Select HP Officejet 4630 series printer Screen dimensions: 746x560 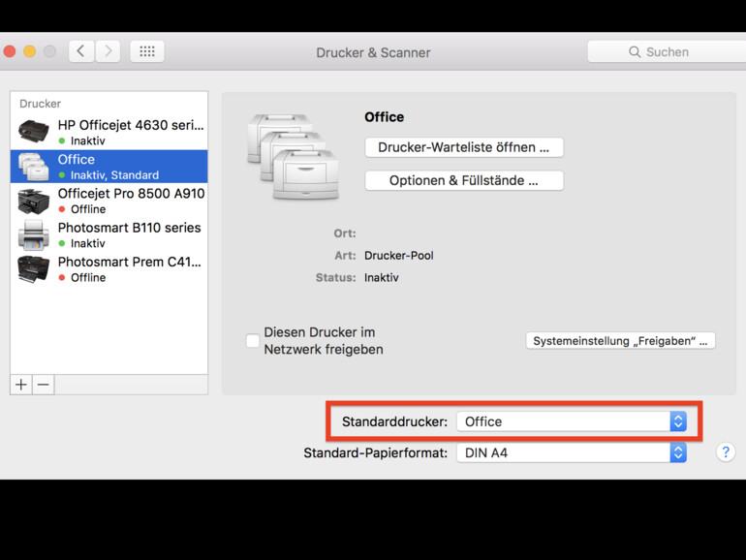[x=109, y=133]
